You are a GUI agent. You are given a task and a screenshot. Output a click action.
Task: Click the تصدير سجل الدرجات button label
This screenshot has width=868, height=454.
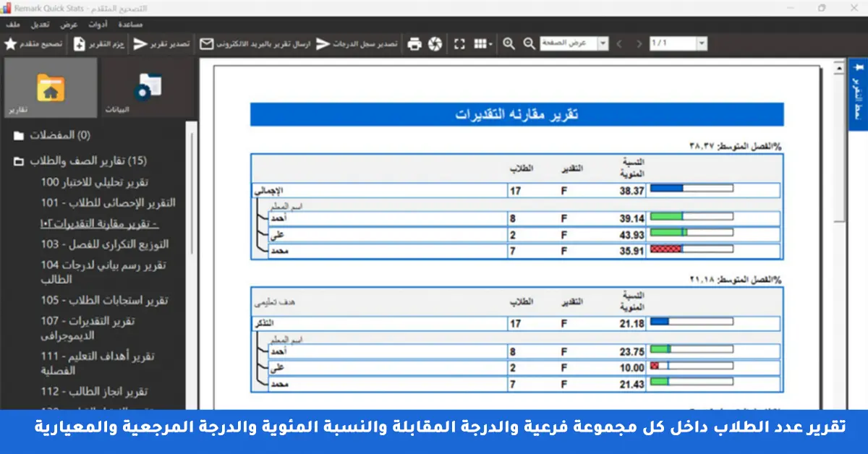365,44
